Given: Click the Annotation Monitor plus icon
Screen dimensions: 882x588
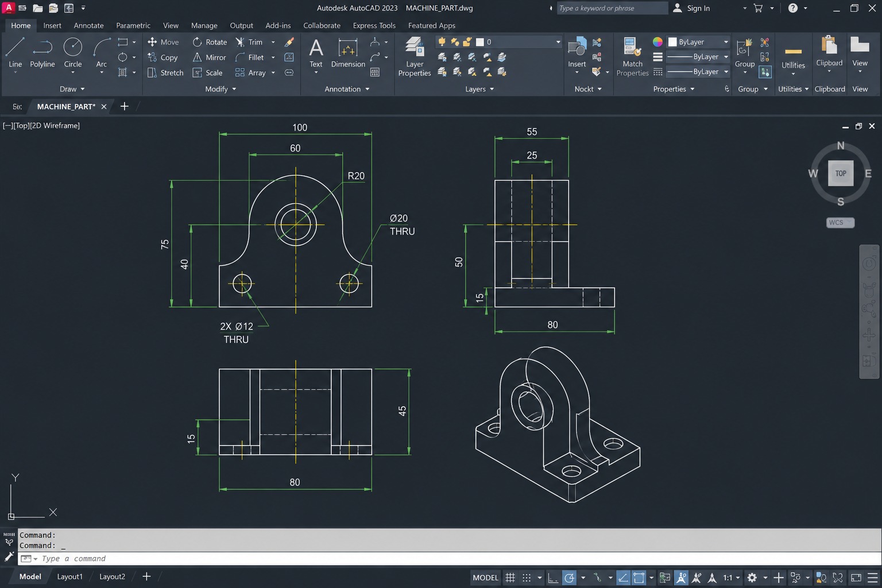Looking at the screenshot, I should (779, 578).
